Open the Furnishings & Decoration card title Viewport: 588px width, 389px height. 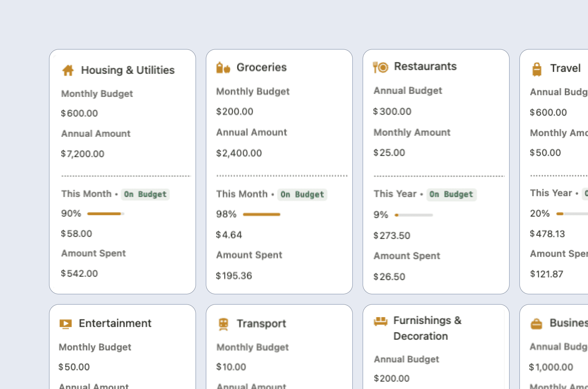pos(427,328)
